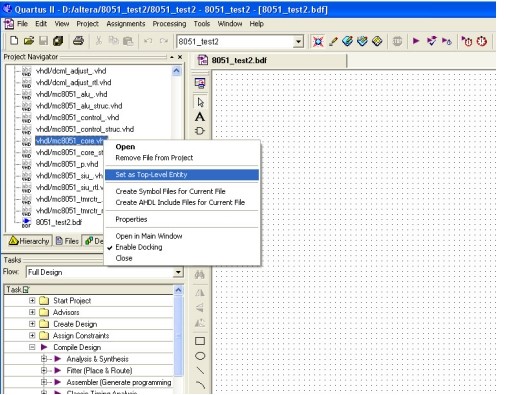Screen dimensions: 506x395
Task: Click the Cut scissors icon
Action: 99,41
